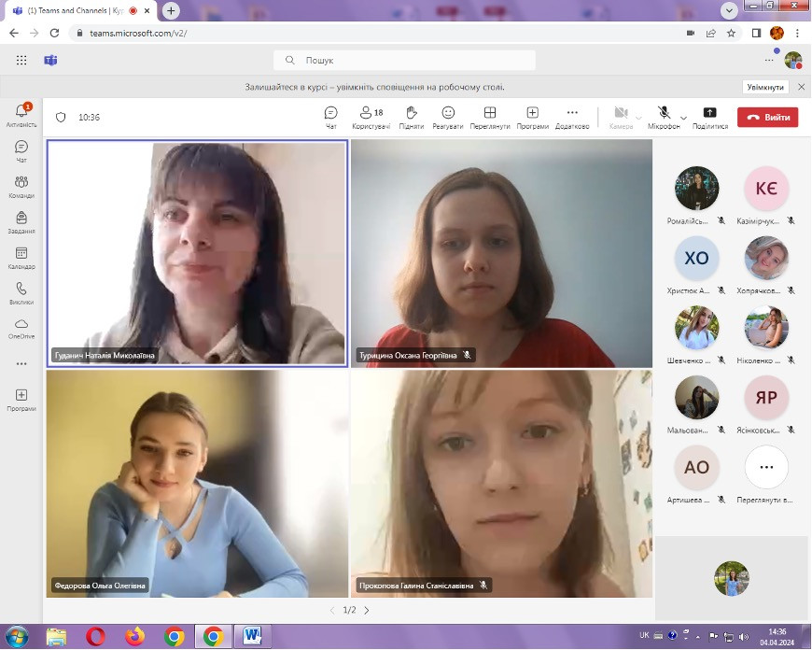Share screen (Поділитися) button
The image size is (812, 650).
[710, 118]
